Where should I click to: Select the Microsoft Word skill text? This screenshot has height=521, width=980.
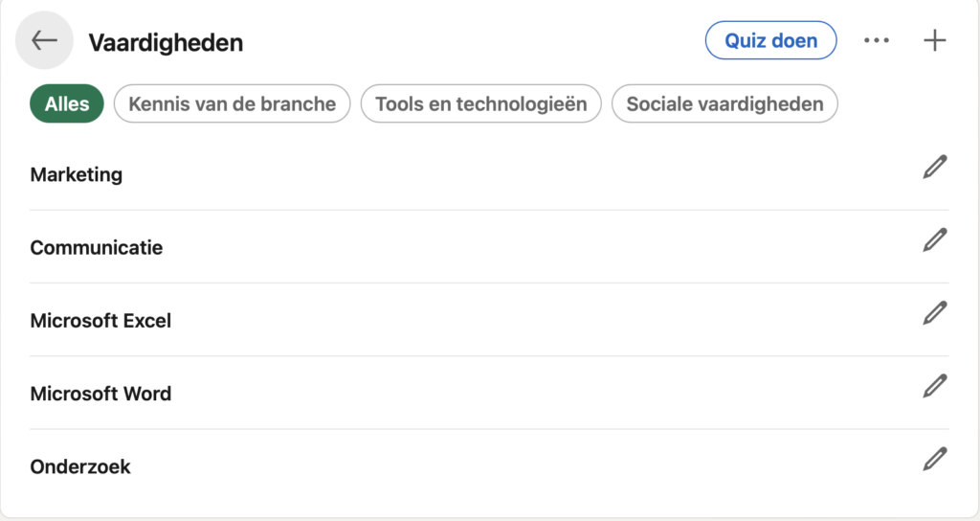100,394
